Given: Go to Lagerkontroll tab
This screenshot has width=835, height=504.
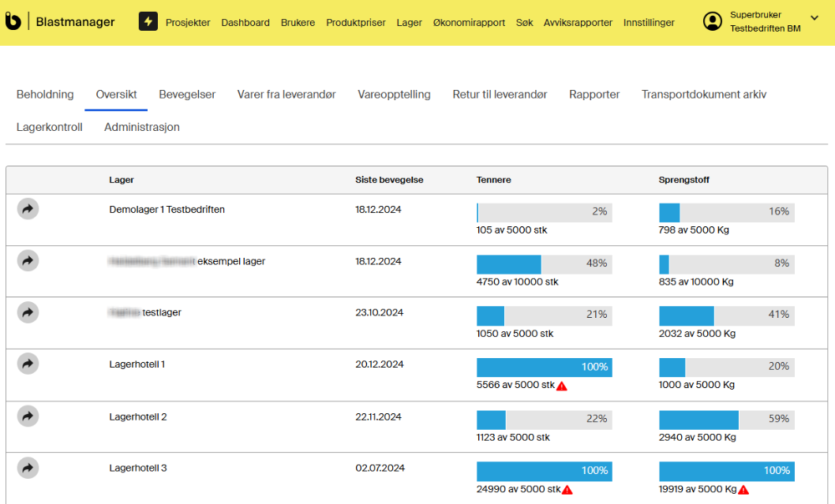Looking at the screenshot, I should point(49,127).
